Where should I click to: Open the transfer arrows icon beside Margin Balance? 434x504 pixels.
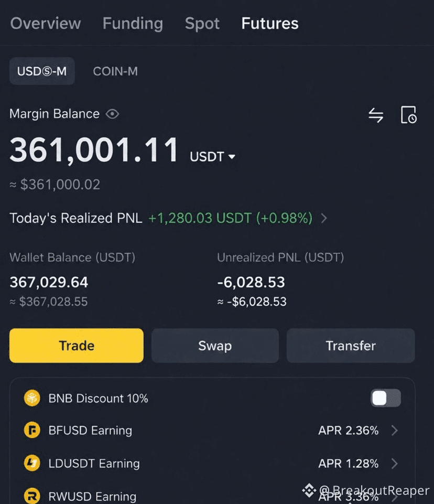(375, 115)
